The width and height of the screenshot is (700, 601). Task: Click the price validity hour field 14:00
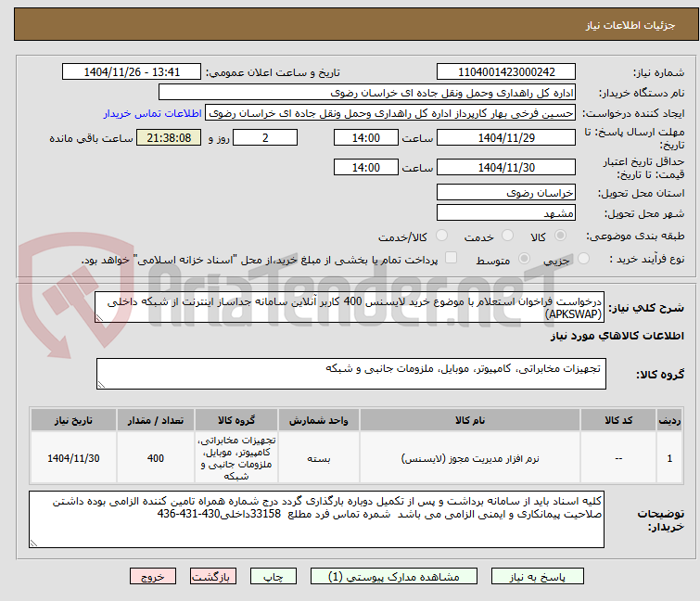(x=366, y=168)
